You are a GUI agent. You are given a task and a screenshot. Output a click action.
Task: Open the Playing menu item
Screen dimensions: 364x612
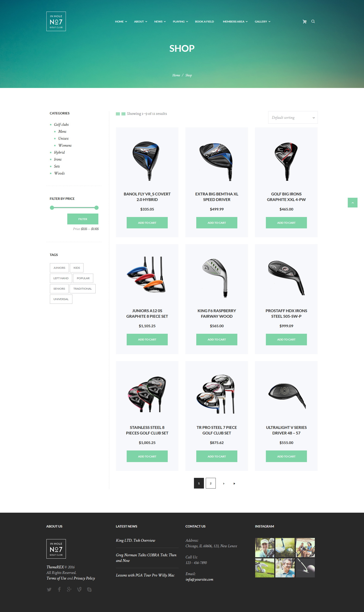(x=180, y=22)
